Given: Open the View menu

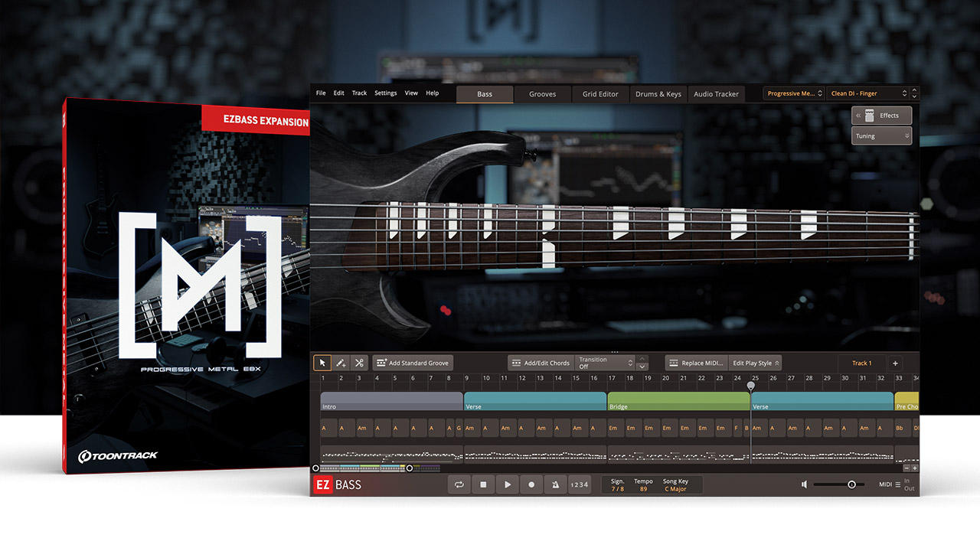Looking at the screenshot, I should point(411,93).
